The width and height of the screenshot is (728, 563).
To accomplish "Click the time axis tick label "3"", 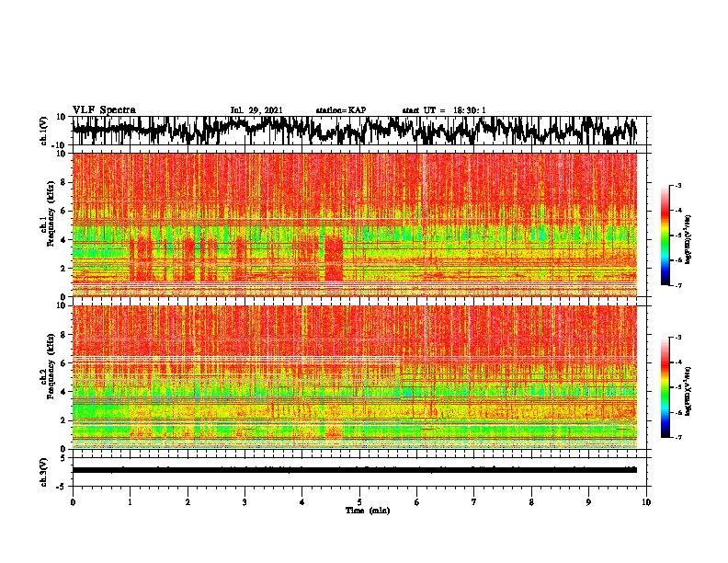I will point(245,502).
